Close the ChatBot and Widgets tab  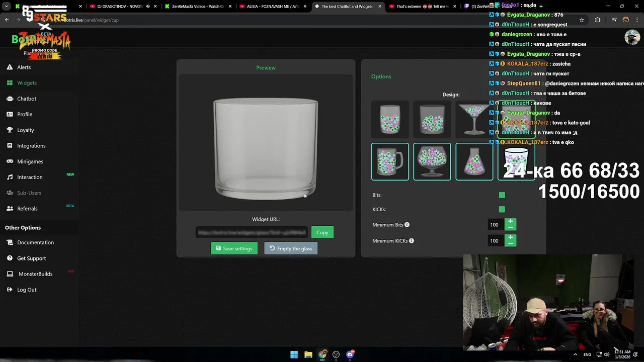point(379,7)
